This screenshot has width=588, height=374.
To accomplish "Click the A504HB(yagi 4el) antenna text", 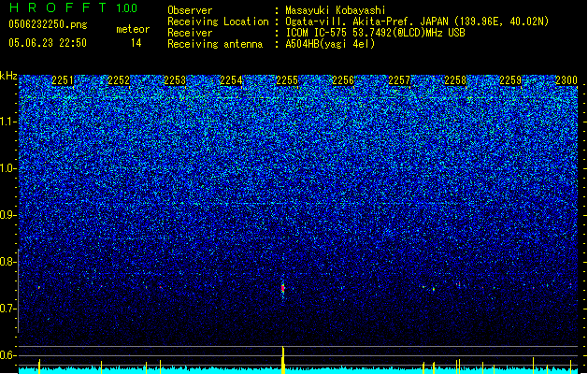I will point(330,44).
